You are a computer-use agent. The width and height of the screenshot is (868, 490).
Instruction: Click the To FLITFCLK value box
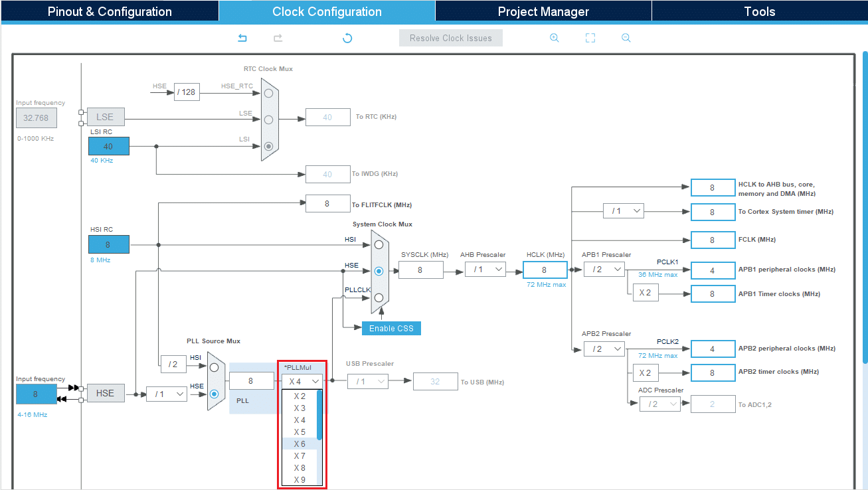(327, 204)
